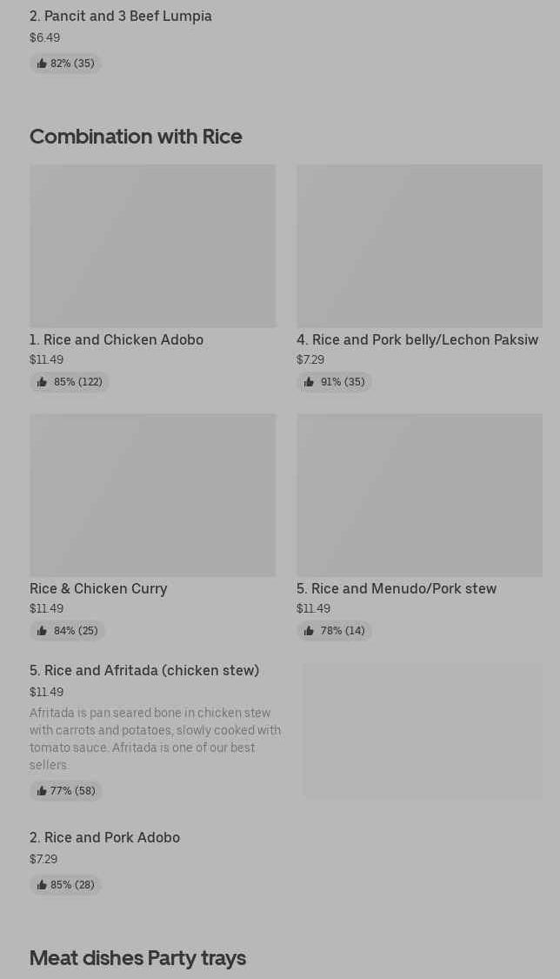Open the Rice and Chicken Adobo photo
The image size is (560, 979).
[x=152, y=245]
